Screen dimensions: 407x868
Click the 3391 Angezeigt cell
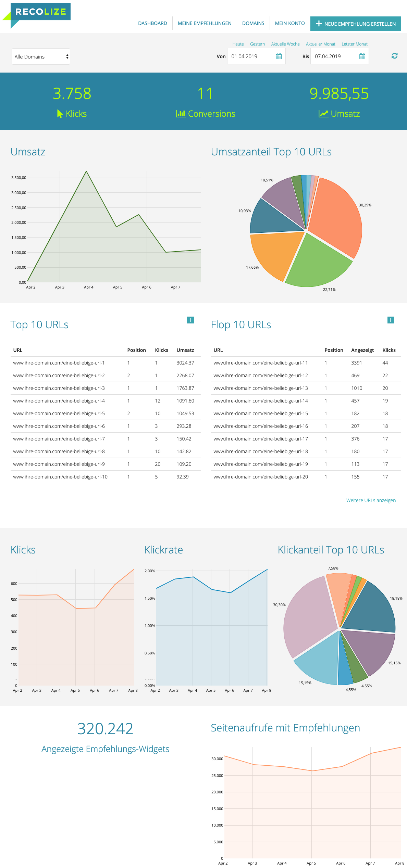pos(357,363)
